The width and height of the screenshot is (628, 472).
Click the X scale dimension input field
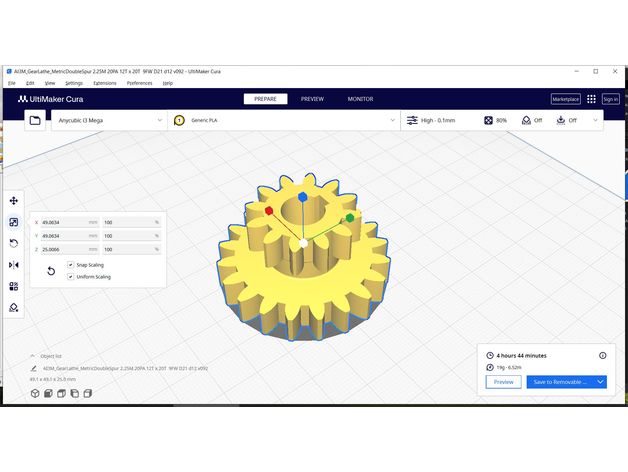tap(65, 222)
